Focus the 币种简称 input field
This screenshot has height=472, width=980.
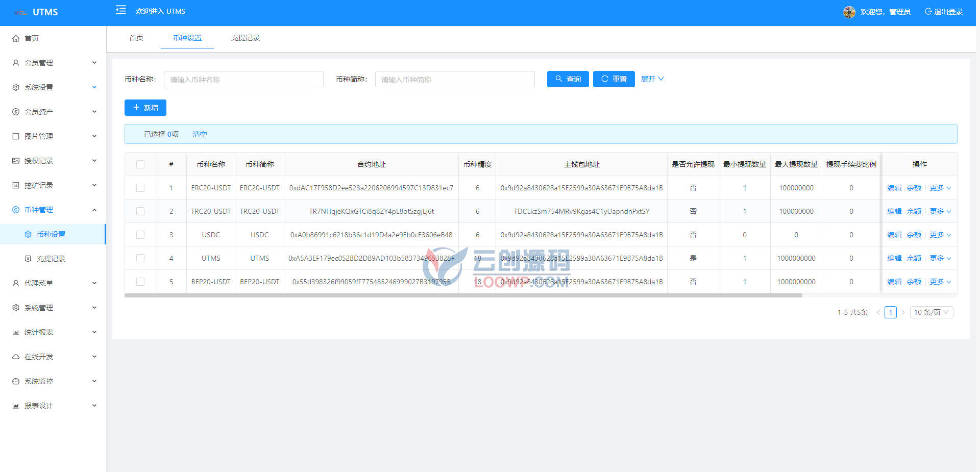tap(455, 79)
